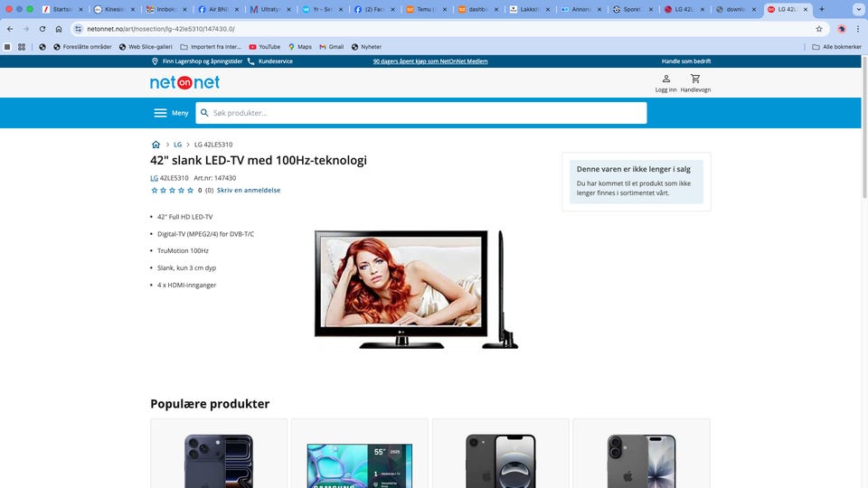Click the fifth rating star
Viewport: 868px width, 488px height.
(x=190, y=191)
